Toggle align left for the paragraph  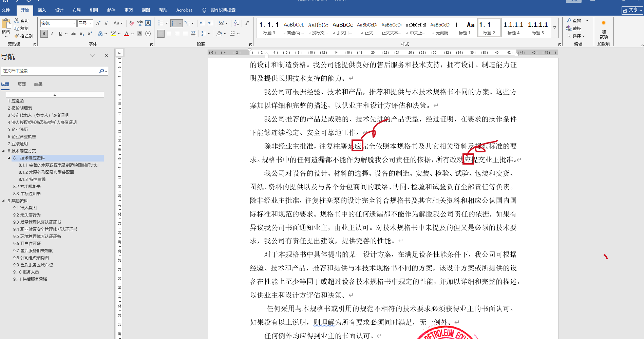161,34
